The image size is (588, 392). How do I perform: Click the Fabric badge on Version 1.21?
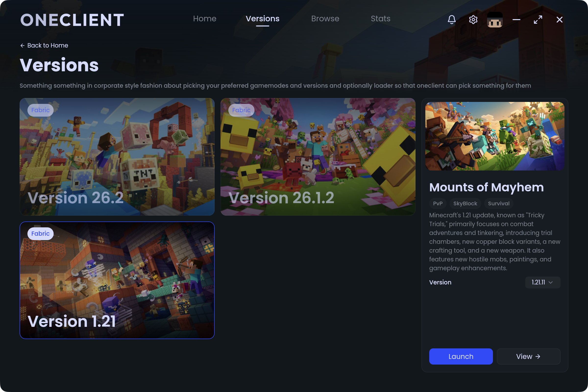click(40, 233)
